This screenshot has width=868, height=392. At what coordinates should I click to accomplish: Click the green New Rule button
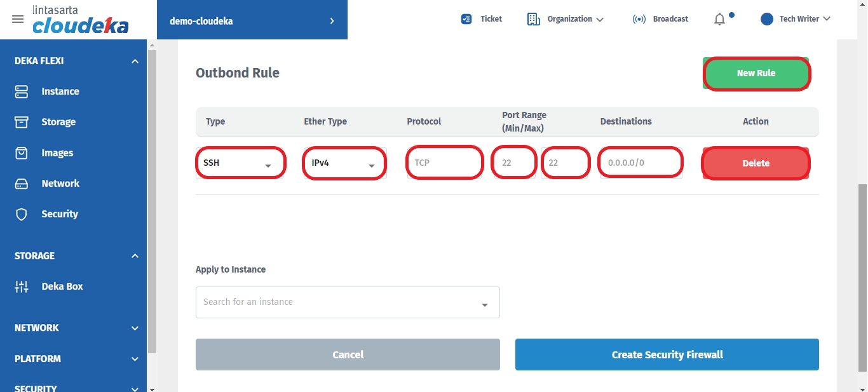[x=756, y=74]
